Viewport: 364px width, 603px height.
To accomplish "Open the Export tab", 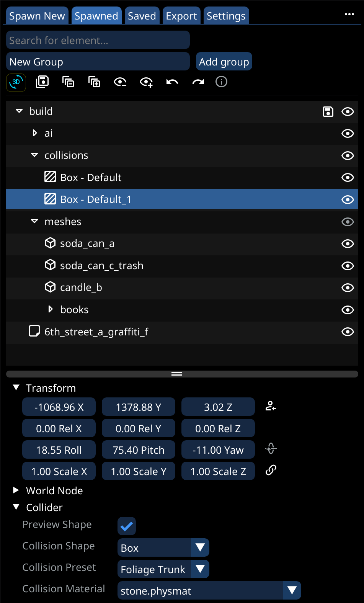I will 181,16.
